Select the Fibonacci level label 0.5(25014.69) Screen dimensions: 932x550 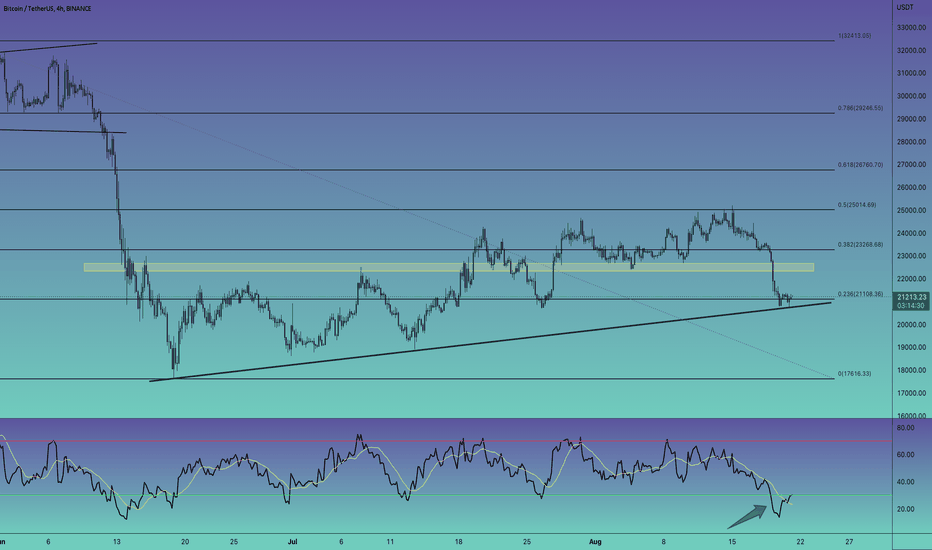pos(857,205)
